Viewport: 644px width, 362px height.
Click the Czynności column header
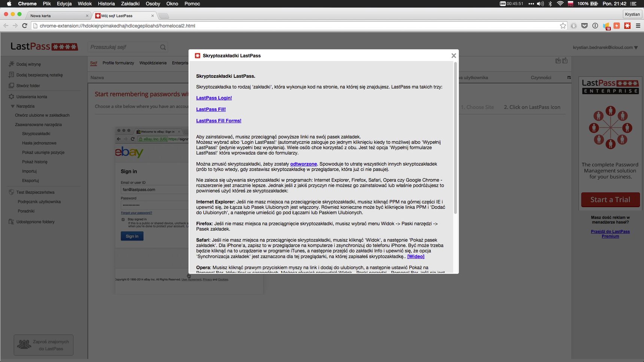pos(541,77)
